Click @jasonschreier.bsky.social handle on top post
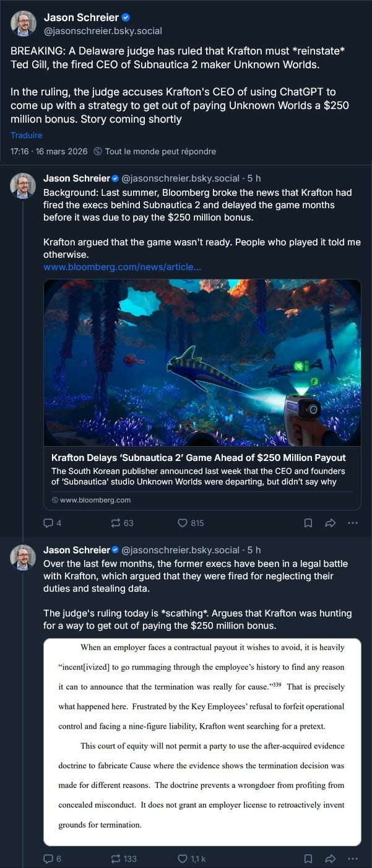The width and height of the screenshot is (372, 868). click(x=103, y=31)
